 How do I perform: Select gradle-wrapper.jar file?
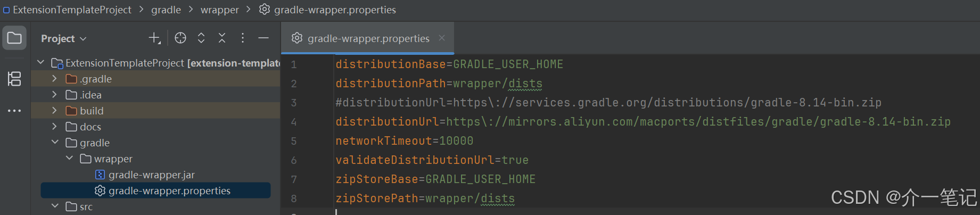155,175
